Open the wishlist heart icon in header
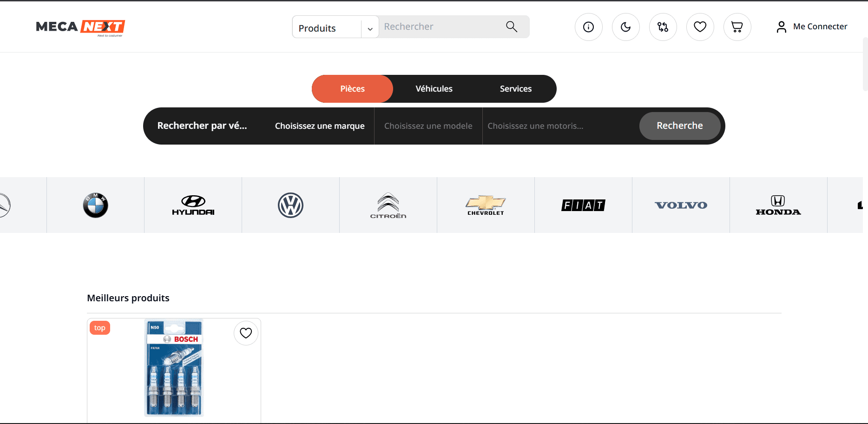The image size is (868, 424). tap(700, 27)
